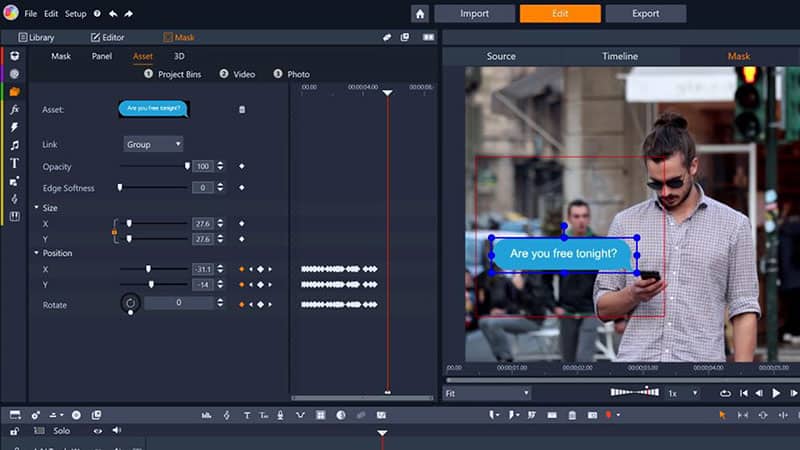Toggle the track visibility eye icon
This screenshot has height=450, width=800.
(98, 431)
